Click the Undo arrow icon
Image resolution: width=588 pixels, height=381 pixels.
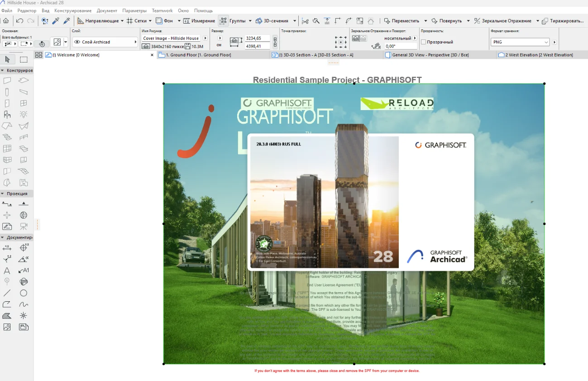[19, 20]
